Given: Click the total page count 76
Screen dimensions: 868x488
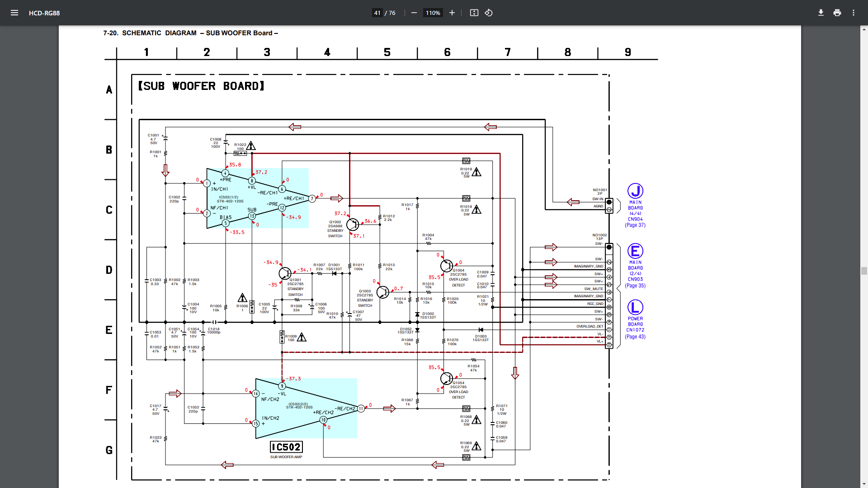Looking at the screenshot, I should coord(392,13).
